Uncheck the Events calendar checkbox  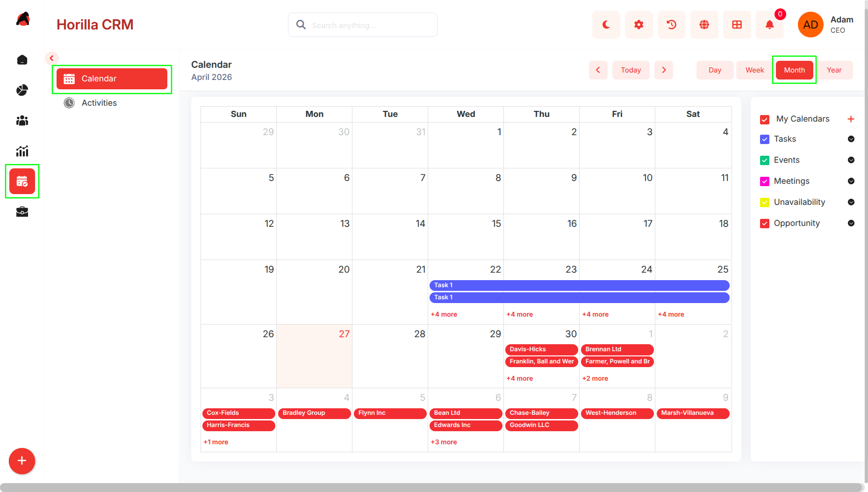tap(765, 160)
